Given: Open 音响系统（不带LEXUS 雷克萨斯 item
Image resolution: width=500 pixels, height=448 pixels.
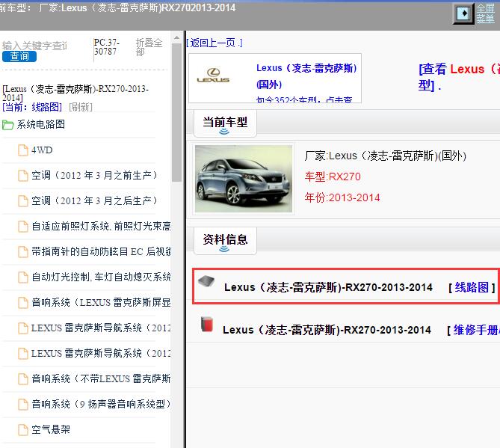Looking at the screenshot, I should pyautogui.click(x=101, y=378).
